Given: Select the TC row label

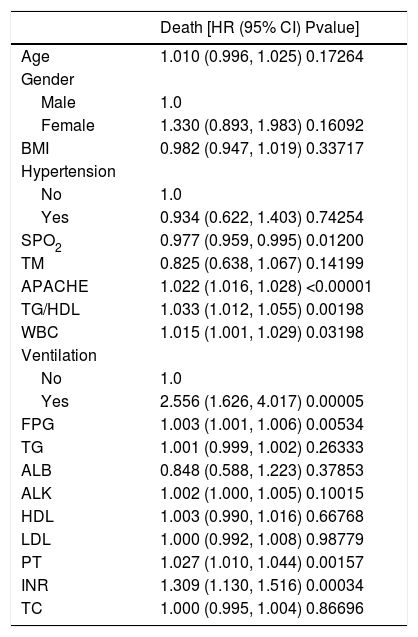Looking at the screenshot, I should (x=32, y=609).
